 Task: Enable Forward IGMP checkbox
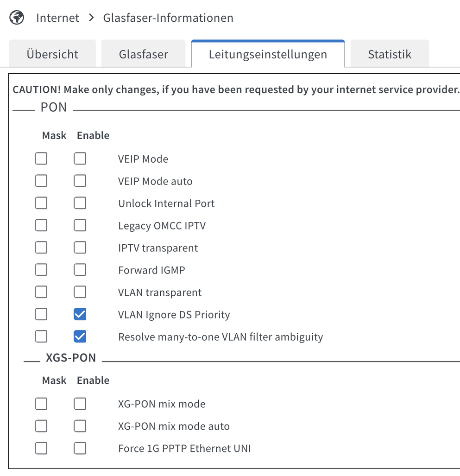coord(80,270)
